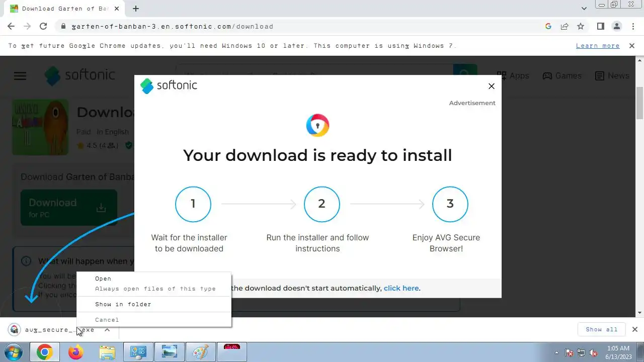Click the green Download for PC button
This screenshot has height=362, width=644.
[x=68, y=208]
